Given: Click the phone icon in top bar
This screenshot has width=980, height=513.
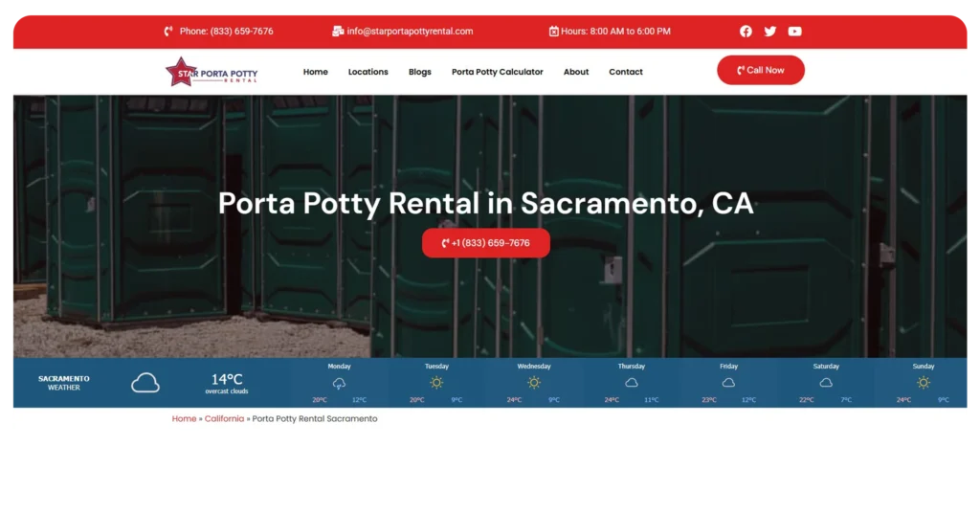Looking at the screenshot, I should (168, 32).
